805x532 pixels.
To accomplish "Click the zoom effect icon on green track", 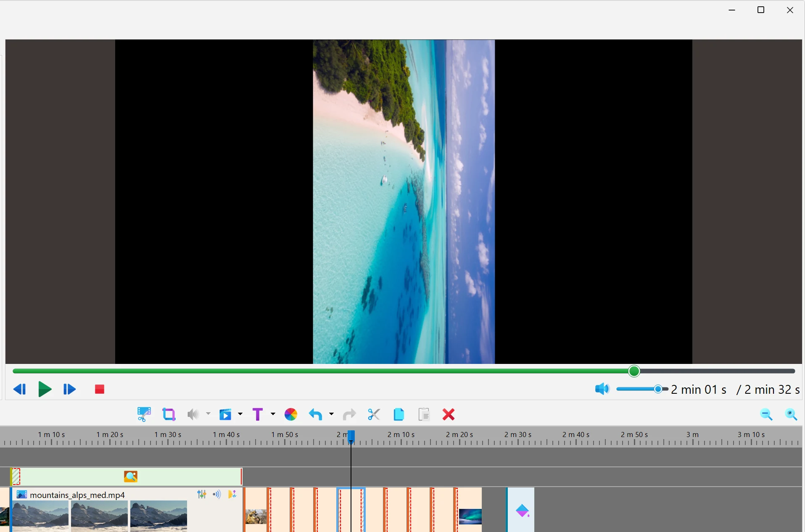I will click(131, 477).
